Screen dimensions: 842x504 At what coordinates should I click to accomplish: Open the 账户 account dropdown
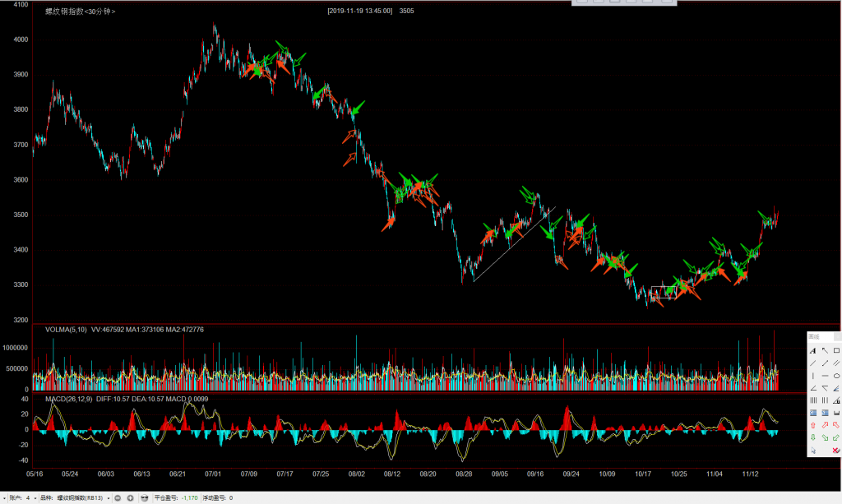[31, 498]
